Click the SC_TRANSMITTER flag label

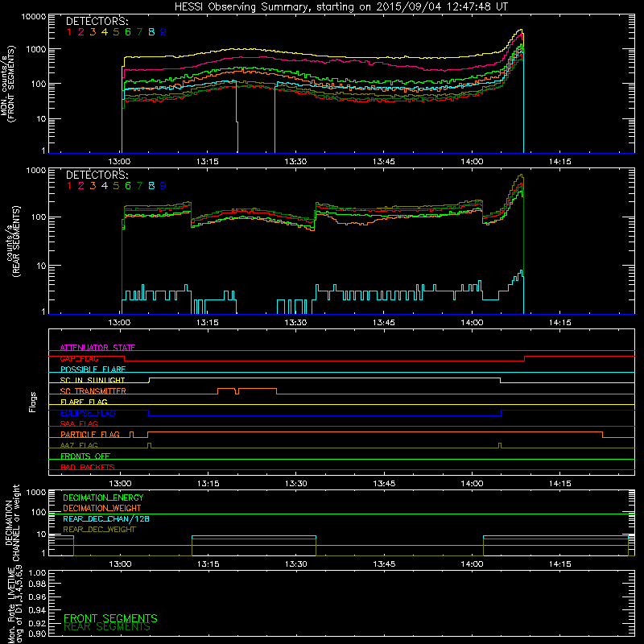[93, 391]
